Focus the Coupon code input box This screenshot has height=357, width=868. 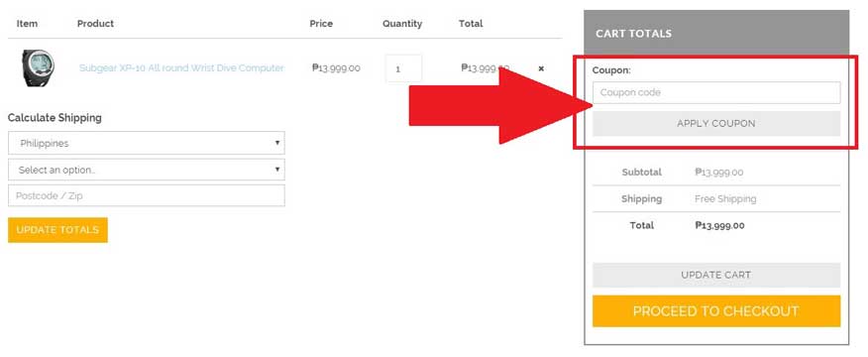pyautogui.click(x=716, y=92)
